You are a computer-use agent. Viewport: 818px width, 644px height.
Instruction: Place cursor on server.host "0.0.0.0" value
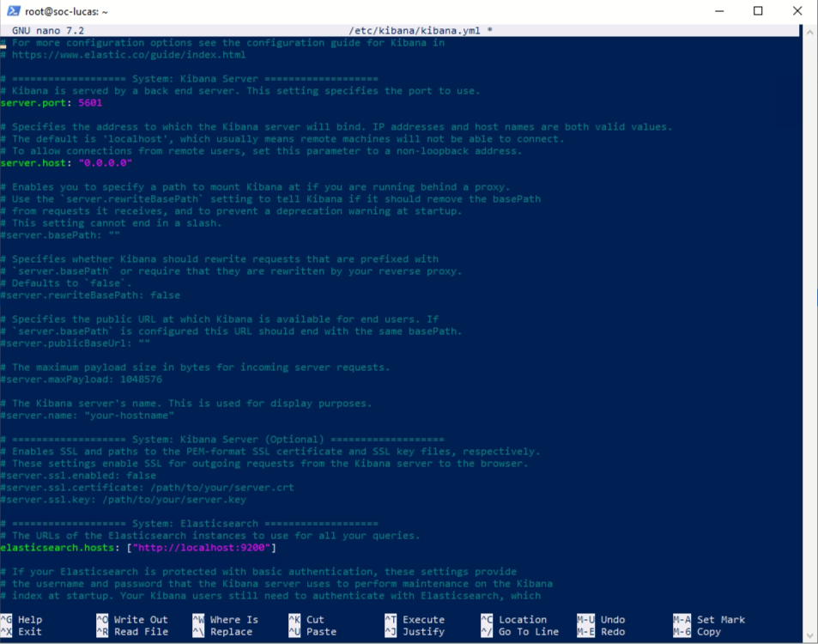click(105, 163)
